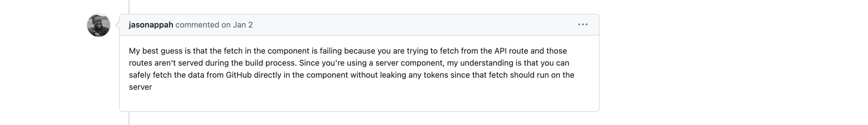Open the comment options three-dot menu
The width and height of the screenshot is (868, 125).
pyautogui.click(x=583, y=25)
